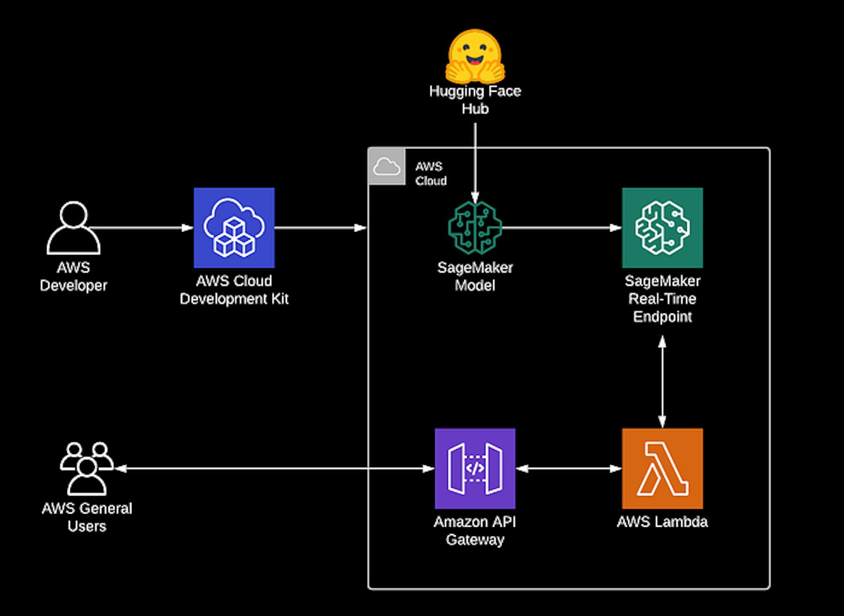The height and width of the screenshot is (616, 844).
Task: Click the 'Amazon API Gateway' caption
Action: click(x=475, y=531)
